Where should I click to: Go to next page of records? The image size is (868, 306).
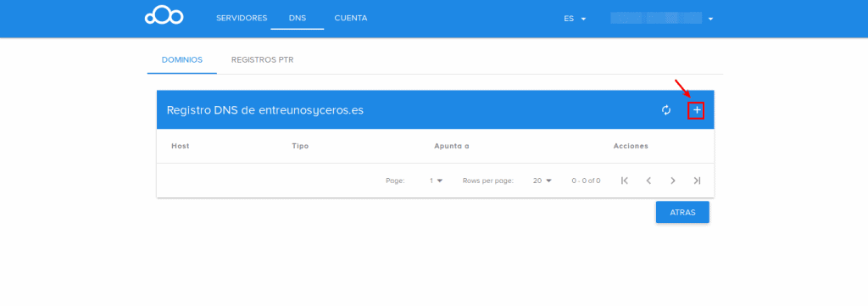coord(672,181)
